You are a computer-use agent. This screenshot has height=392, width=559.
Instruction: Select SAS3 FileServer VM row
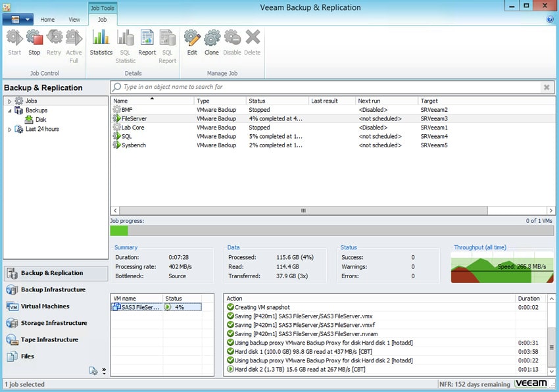156,307
